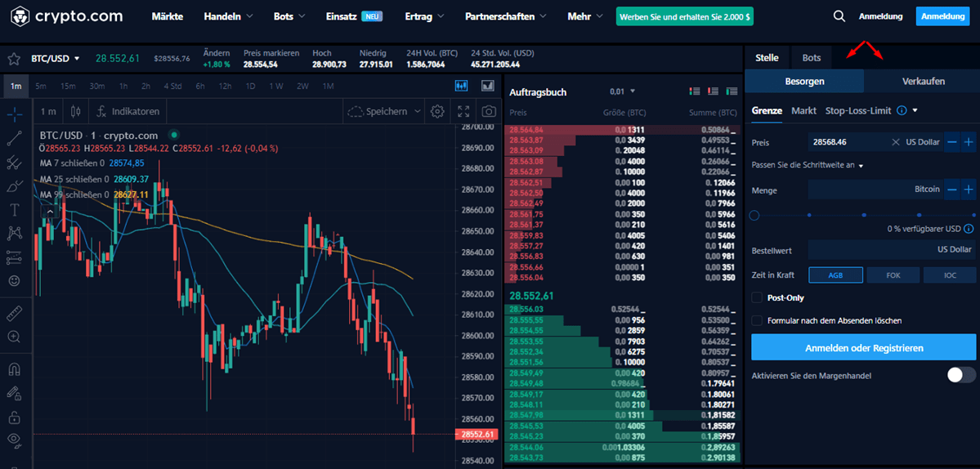Click the blue Anmeldung button
This screenshot has width=980, height=469.
pyautogui.click(x=943, y=16)
